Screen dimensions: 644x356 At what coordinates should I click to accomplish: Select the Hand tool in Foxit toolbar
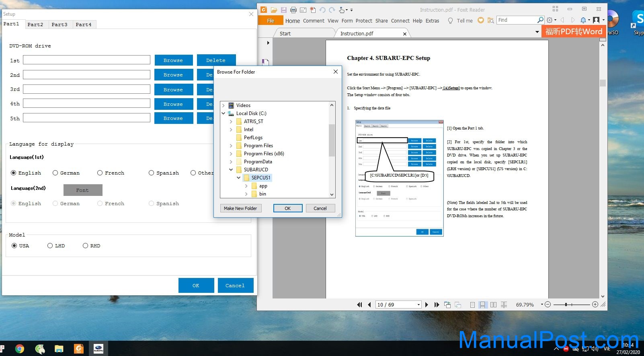tap(342, 10)
